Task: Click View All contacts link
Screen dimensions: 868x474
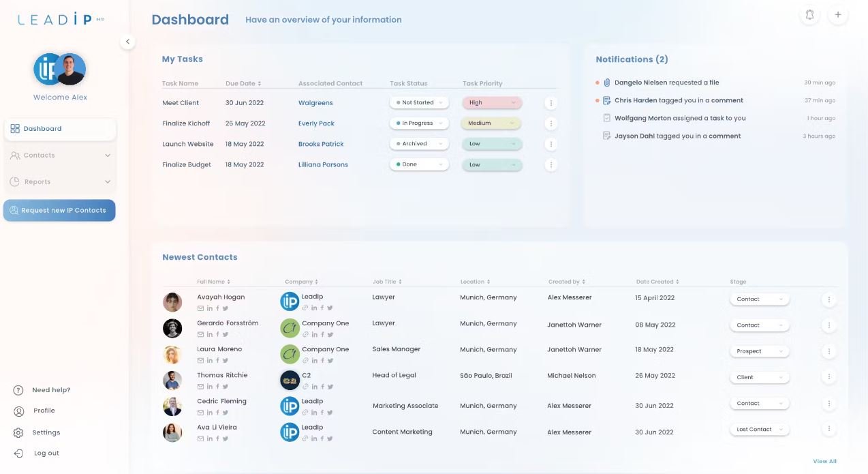Action: (x=824, y=462)
